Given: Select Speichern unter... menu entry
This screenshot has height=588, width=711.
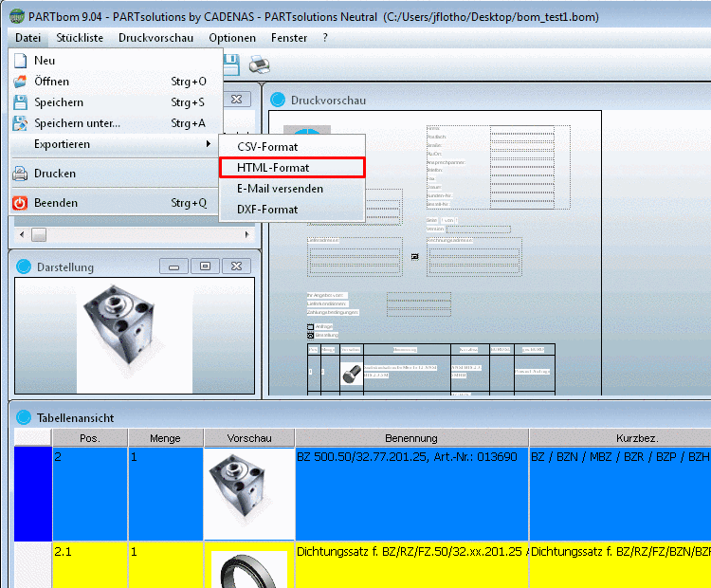Looking at the screenshot, I should pyautogui.click(x=116, y=123).
